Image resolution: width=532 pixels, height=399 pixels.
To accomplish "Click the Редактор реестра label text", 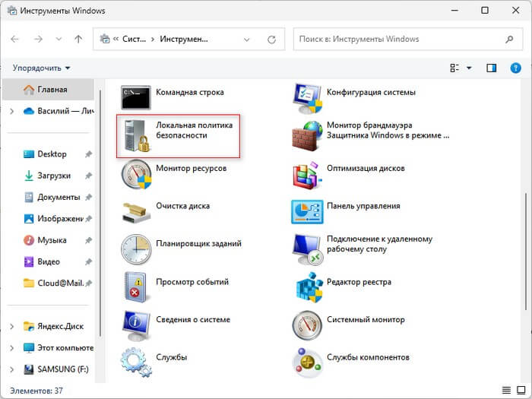I will click(x=359, y=282).
